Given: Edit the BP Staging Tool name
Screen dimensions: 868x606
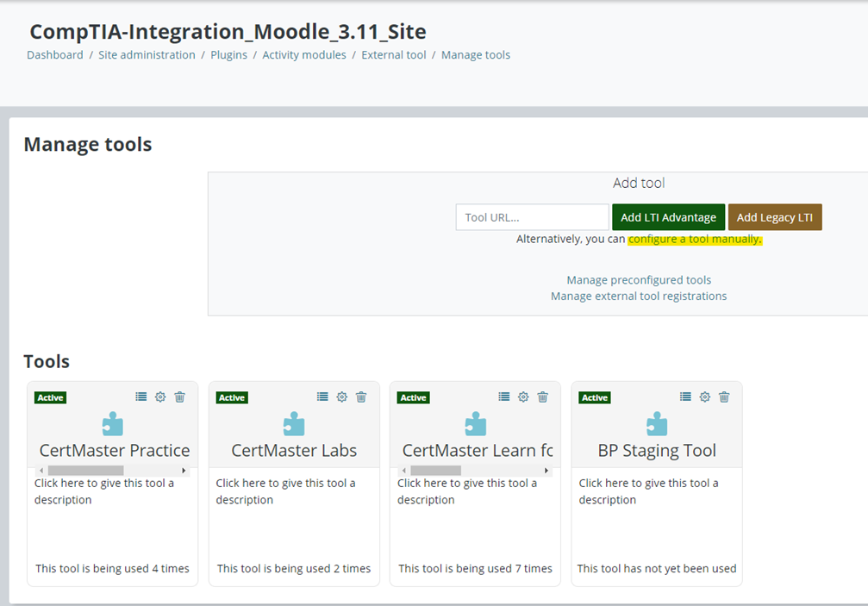Looking at the screenshot, I should click(x=657, y=451).
